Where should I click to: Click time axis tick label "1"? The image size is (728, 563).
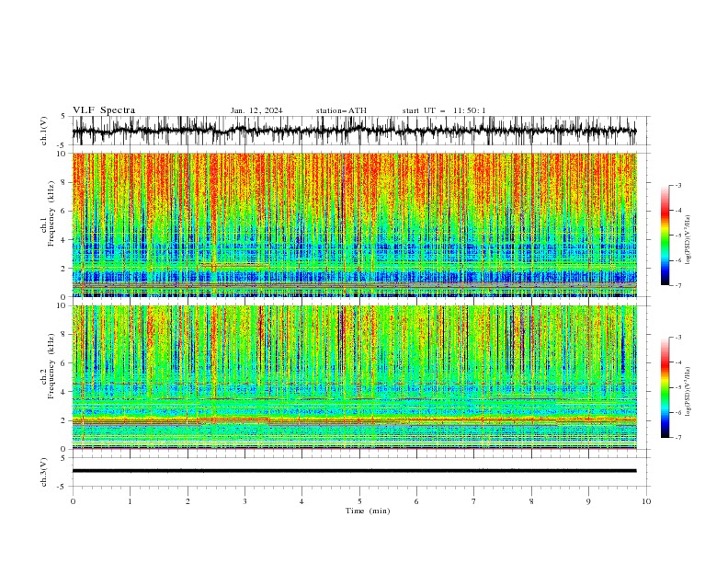[130, 501]
